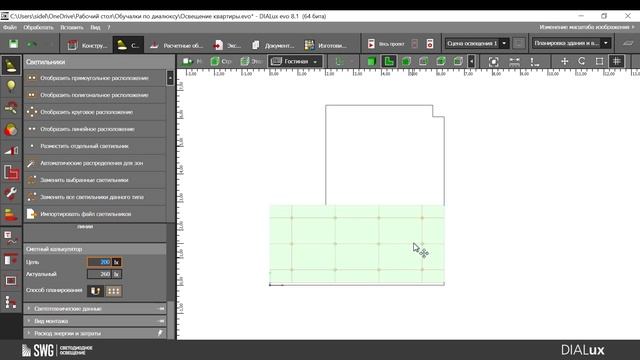The image size is (640, 360).
Task: Click the red stop calculation icon
Action: pos(430,44)
